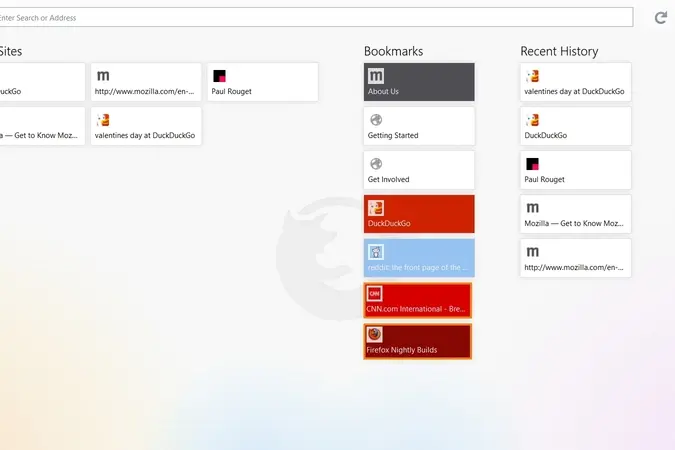This screenshot has height=450, width=675.
Task: Open Paul Rouget tile in Top Sites
Action: (263, 82)
